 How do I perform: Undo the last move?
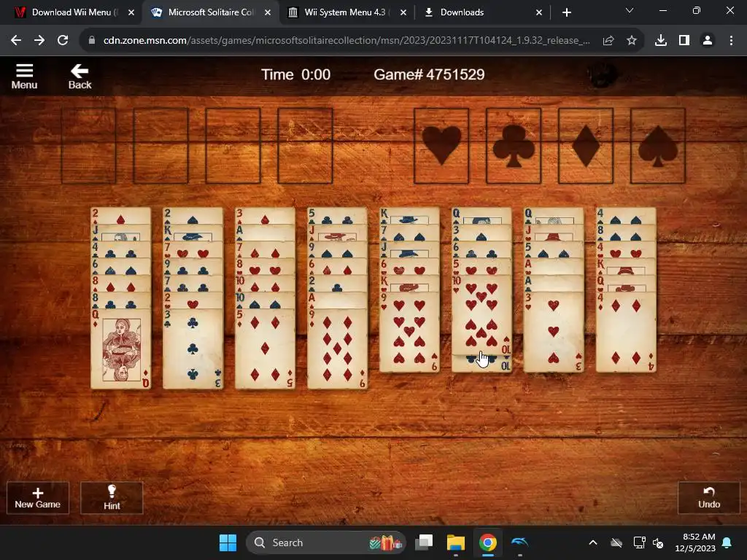[709, 497]
